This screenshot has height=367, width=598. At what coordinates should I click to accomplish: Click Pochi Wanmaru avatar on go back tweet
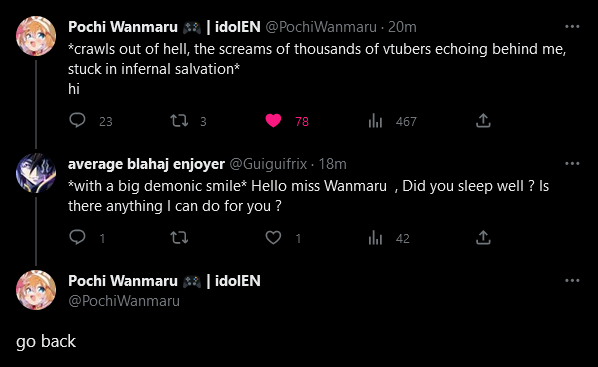[x=36, y=290]
